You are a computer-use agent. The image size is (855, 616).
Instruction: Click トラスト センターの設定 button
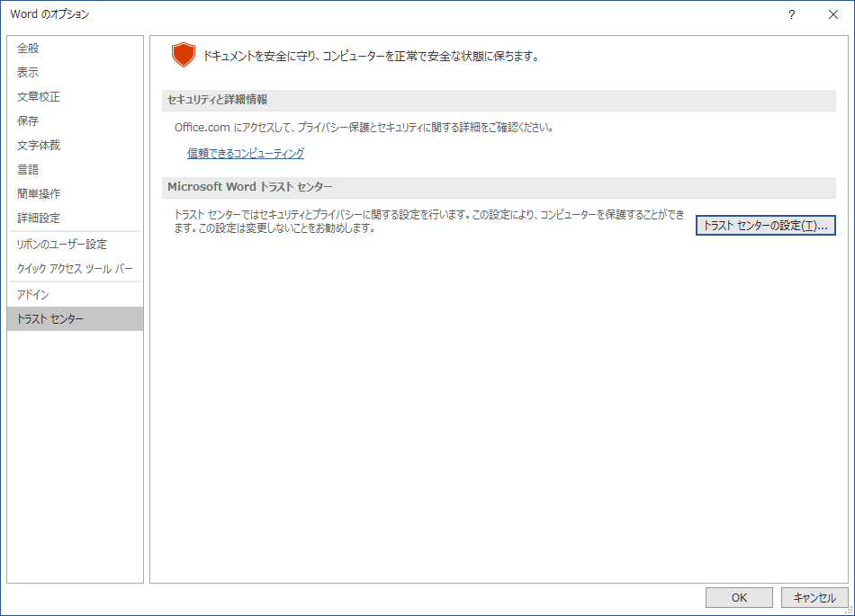point(765,225)
